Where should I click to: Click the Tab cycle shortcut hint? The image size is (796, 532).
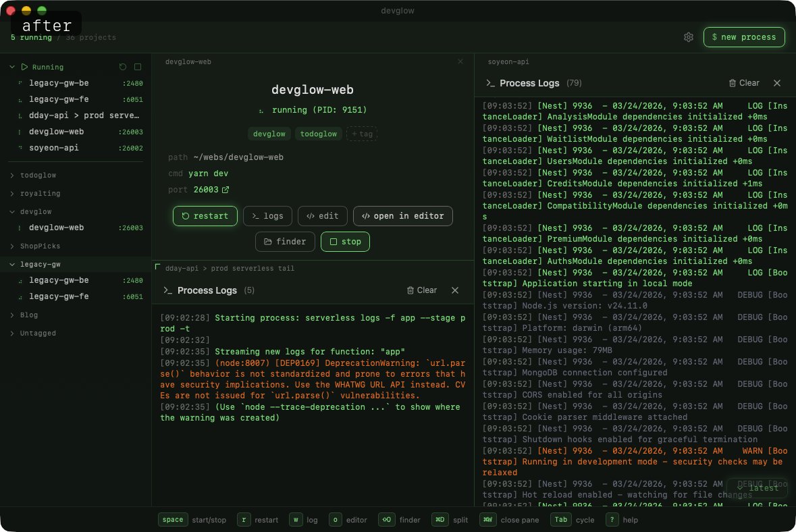tap(573, 520)
